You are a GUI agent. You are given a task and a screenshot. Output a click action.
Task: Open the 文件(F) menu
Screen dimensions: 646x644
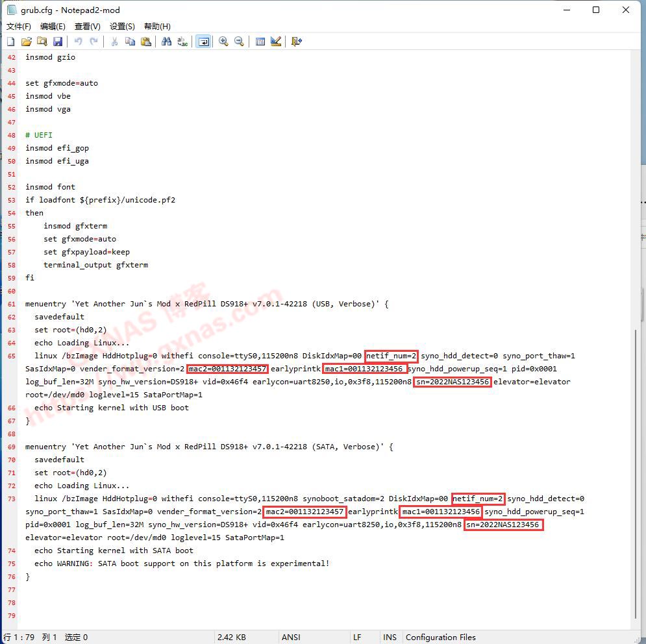[19, 27]
